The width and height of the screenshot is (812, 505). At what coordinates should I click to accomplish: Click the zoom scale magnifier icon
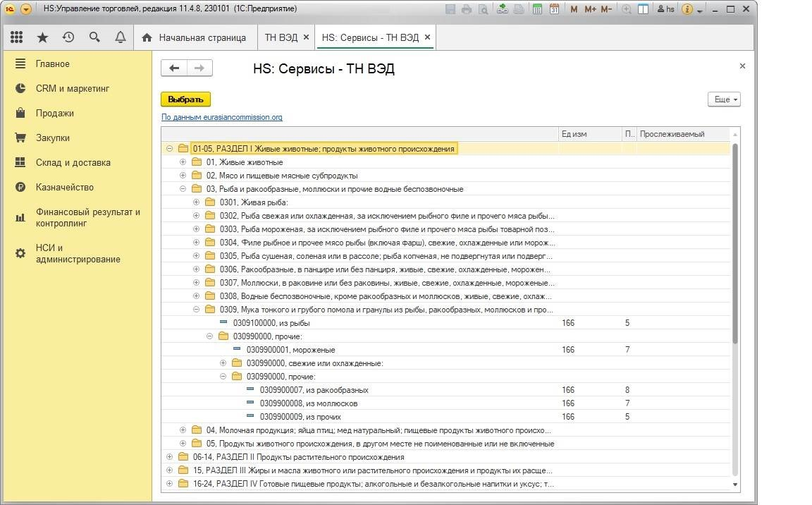coord(627,9)
